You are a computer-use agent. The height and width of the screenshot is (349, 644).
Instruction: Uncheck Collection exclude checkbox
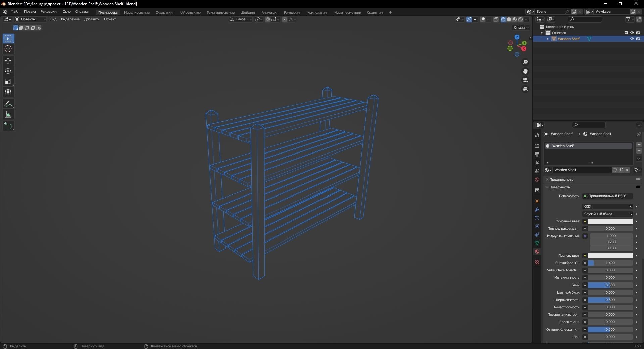[626, 33]
